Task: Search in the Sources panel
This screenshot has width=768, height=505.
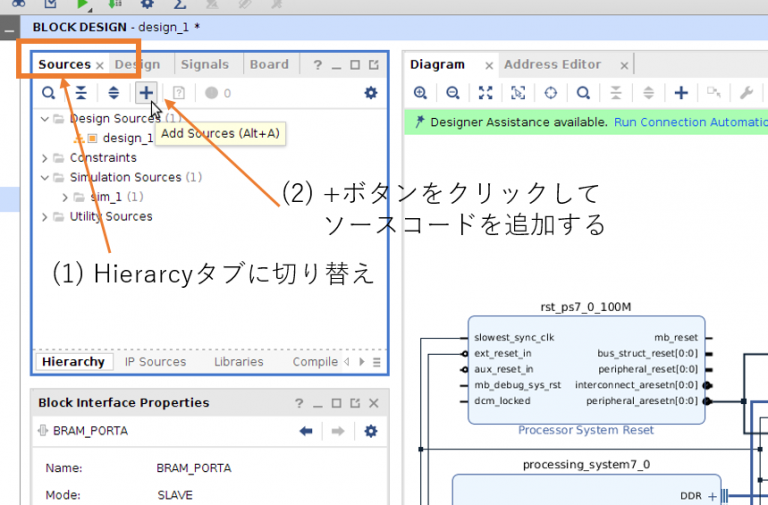Action: click(48, 93)
